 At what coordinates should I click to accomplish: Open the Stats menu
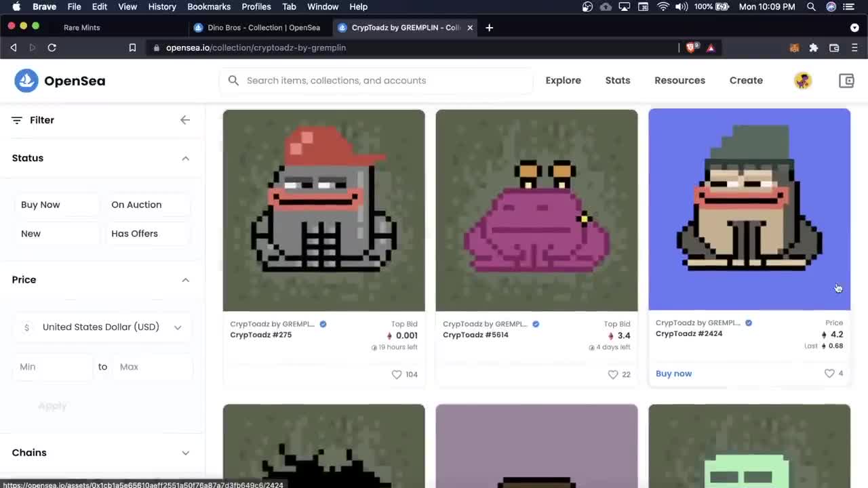[618, 81]
